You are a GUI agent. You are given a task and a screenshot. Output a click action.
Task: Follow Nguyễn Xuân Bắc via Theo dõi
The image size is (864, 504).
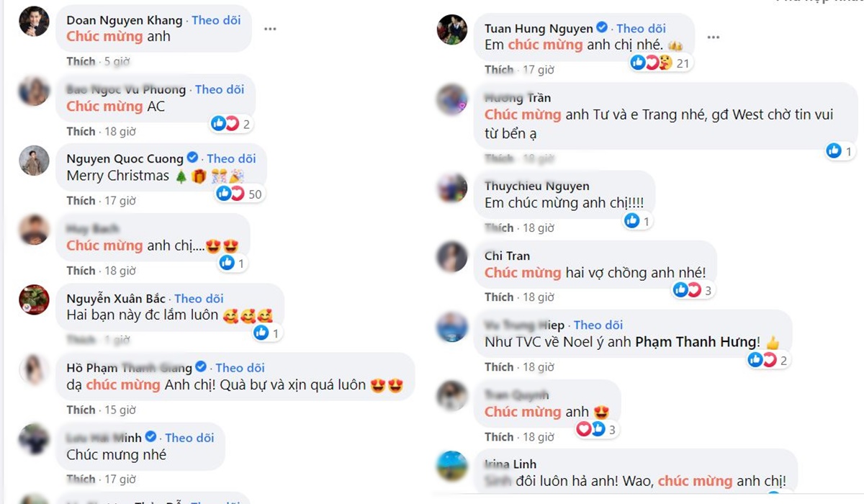click(x=199, y=298)
